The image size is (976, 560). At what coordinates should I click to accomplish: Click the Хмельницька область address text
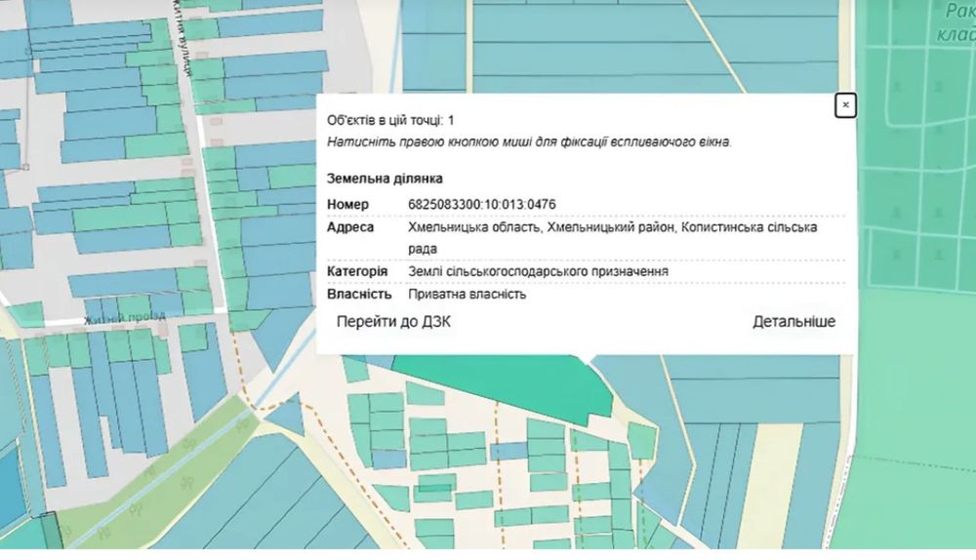point(613,238)
